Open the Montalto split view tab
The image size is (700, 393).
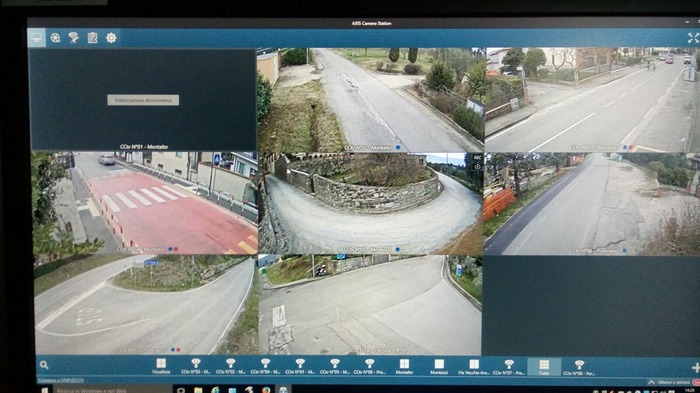coord(404,367)
